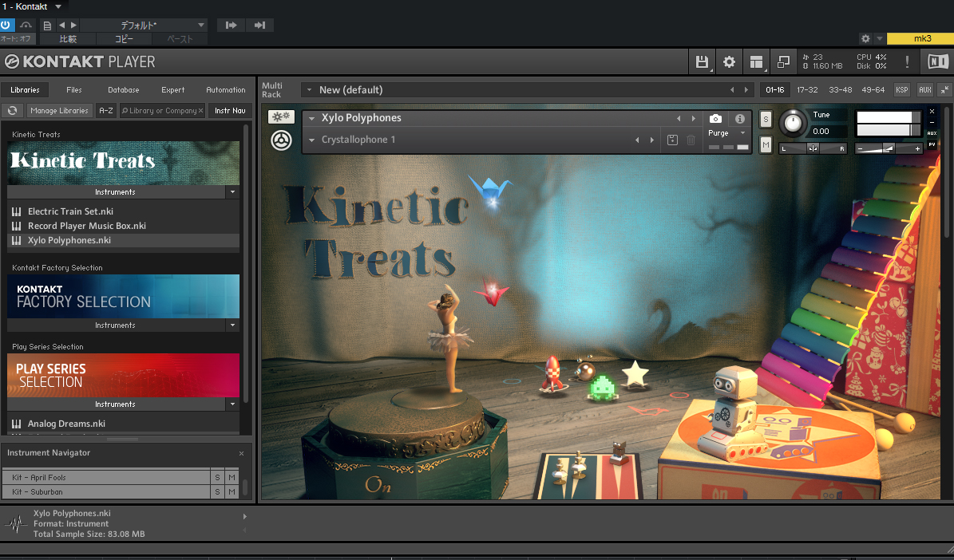Click the snowflake icon beside Xylo Polyphones
The width and height of the screenshot is (954, 560).
click(280, 116)
